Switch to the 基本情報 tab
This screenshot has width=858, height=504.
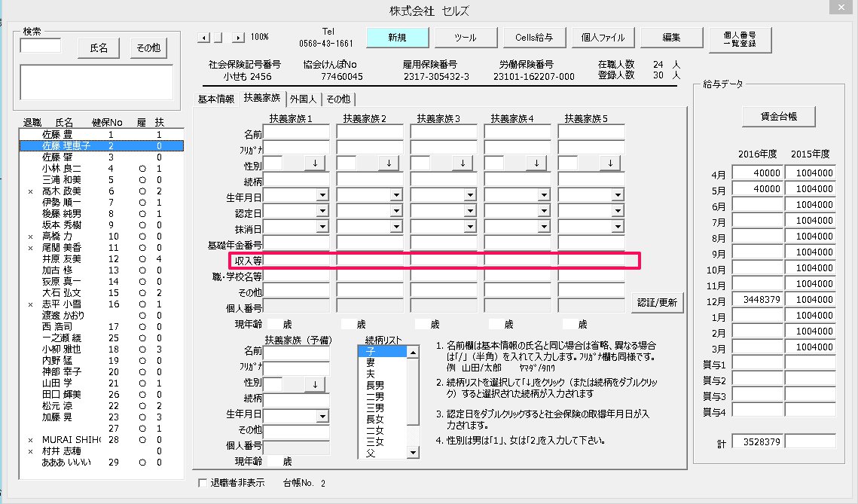point(216,99)
